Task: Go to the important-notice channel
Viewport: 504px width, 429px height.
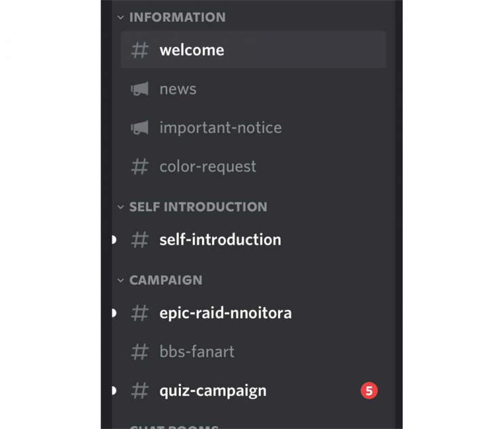Action: pyautogui.click(x=220, y=128)
